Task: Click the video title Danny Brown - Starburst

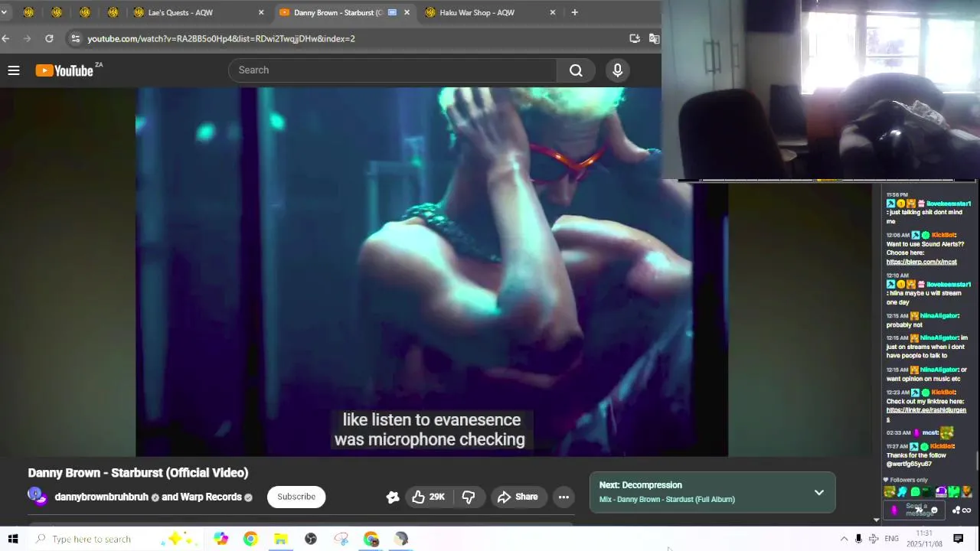Action: pyautogui.click(x=138, y=473)
